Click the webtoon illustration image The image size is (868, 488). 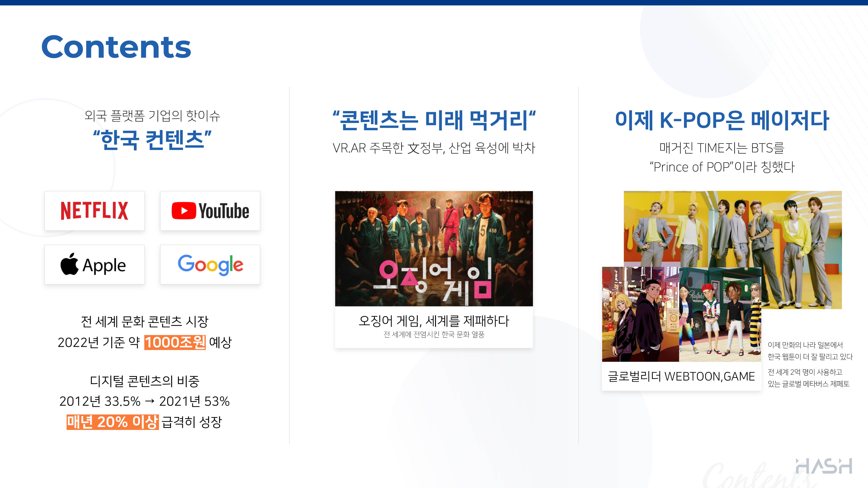[641, 314]
